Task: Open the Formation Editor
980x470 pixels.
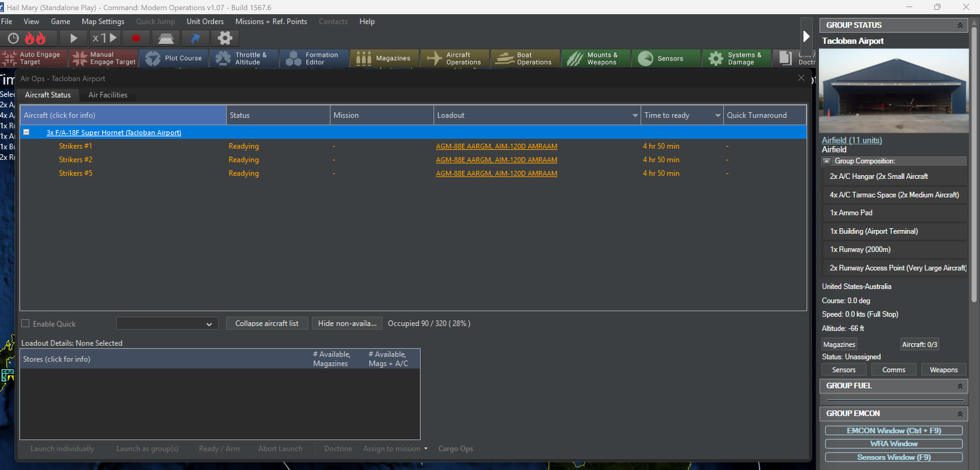Action: [314, 58]
